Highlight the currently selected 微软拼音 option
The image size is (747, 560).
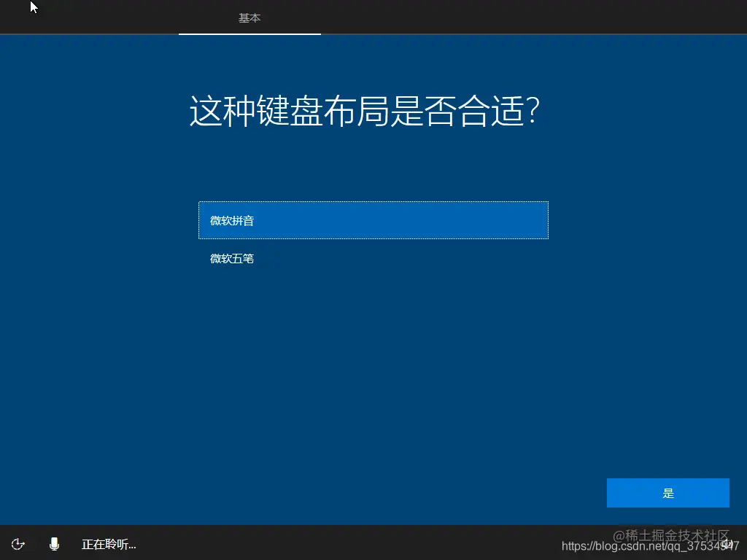point(373,220)
